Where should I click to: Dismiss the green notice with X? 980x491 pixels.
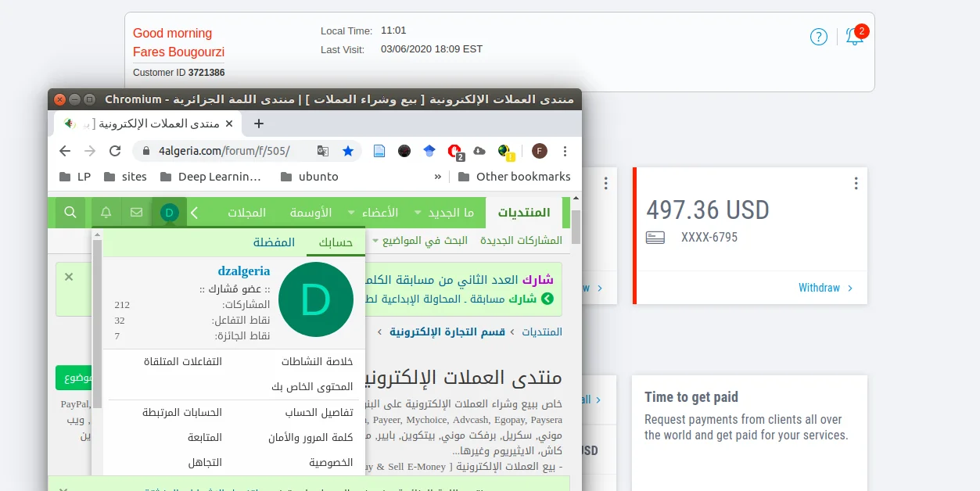(x=69, y=277)
